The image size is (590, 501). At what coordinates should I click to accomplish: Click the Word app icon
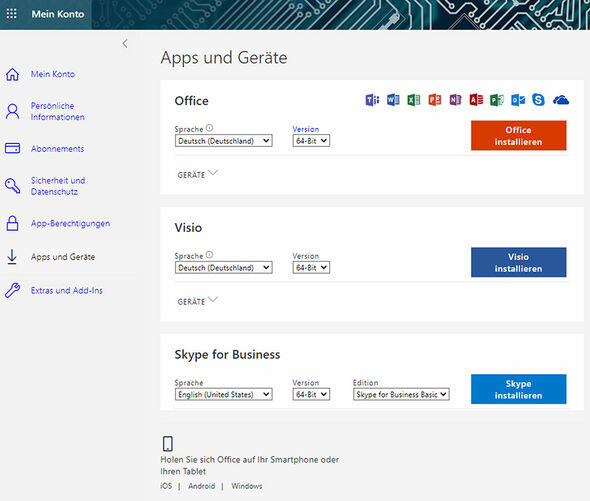coord(393,100)
